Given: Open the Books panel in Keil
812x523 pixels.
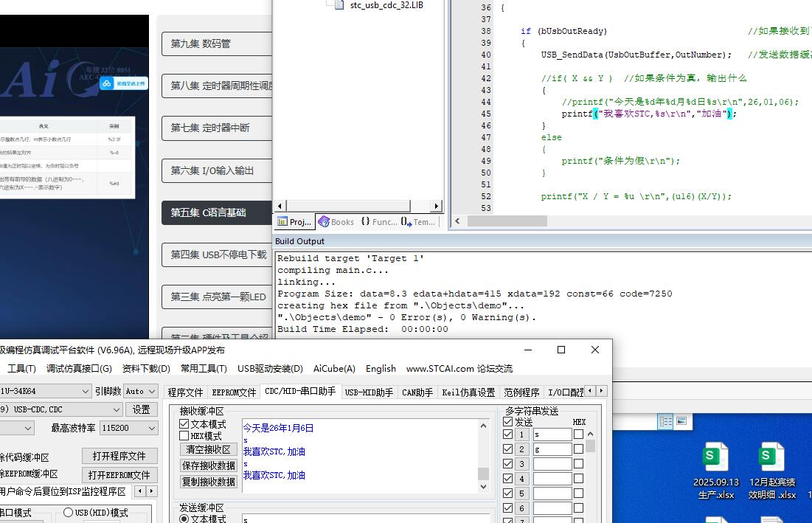Looking at the screenshot, I should 336,221.
